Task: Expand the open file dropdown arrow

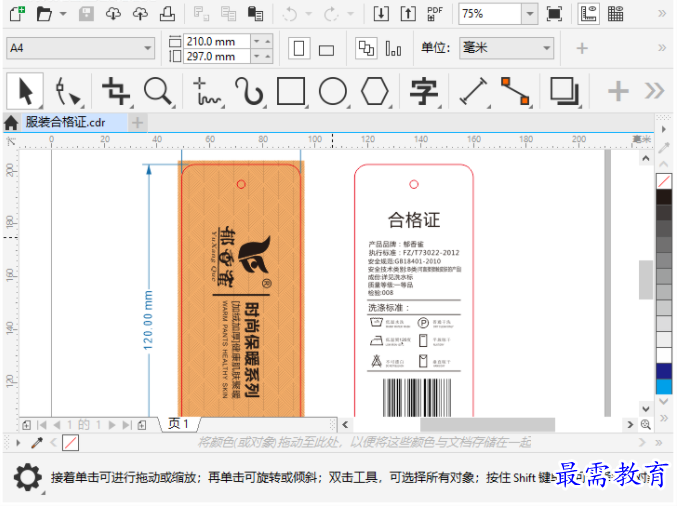Action: click(x=63, y=14)
